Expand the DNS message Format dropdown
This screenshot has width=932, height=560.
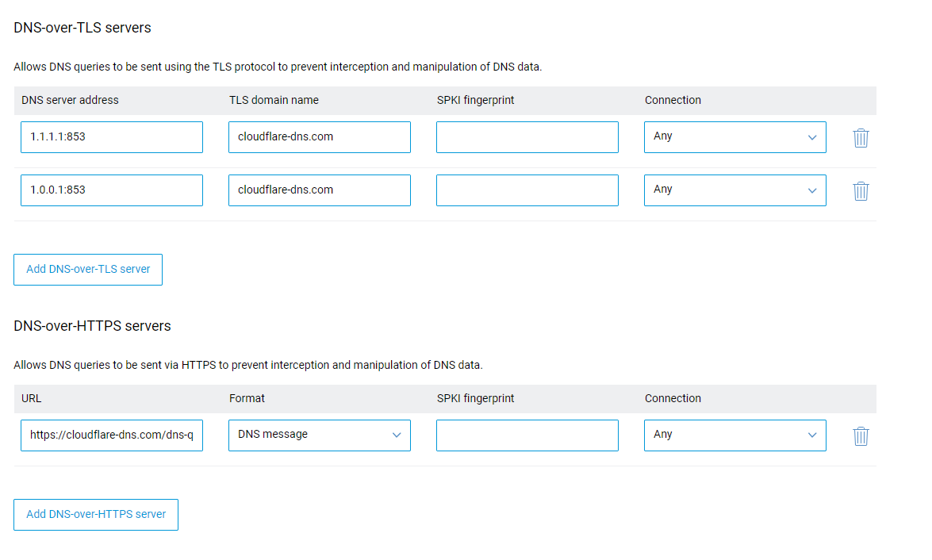[x=319, y=435]
